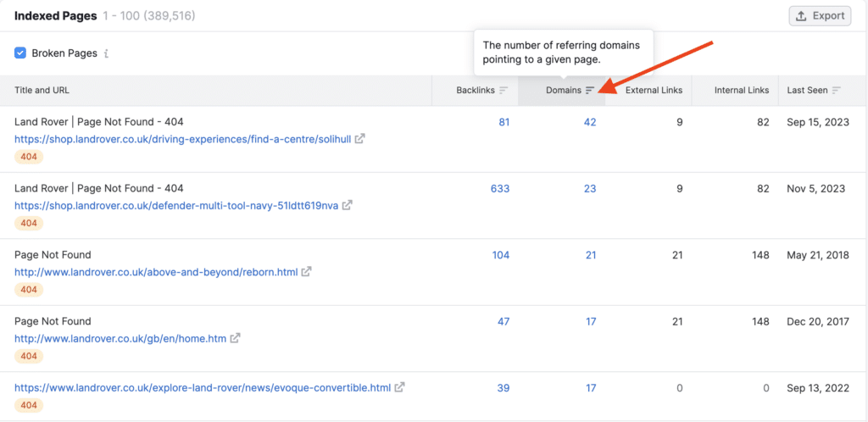
Task: Open the news/evoque-convertible.html URL link
Action: (203, 387)
